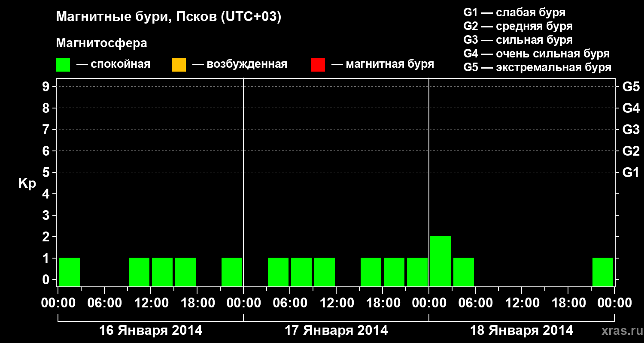
Task: Click the '18:00' time label under 17 January
Action: (383, 303)
